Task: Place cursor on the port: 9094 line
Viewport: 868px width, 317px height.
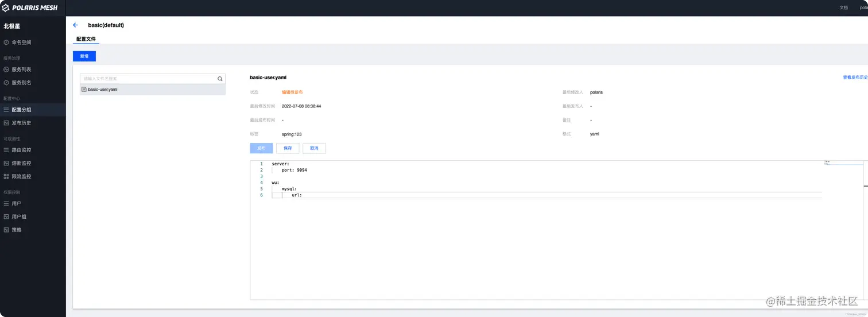Action: tap(294, 170)
